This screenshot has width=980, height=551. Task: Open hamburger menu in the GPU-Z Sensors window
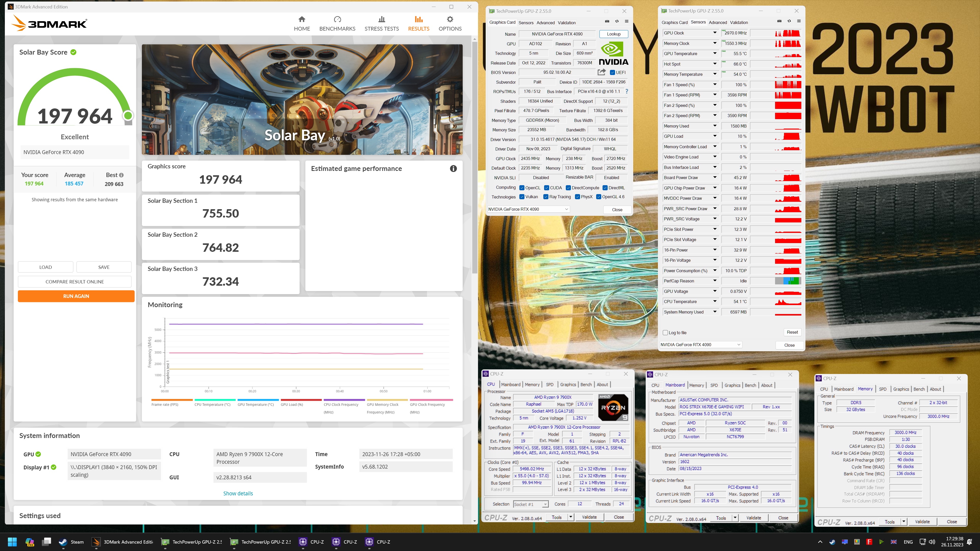pyautogui.click(x=799, y=21)
